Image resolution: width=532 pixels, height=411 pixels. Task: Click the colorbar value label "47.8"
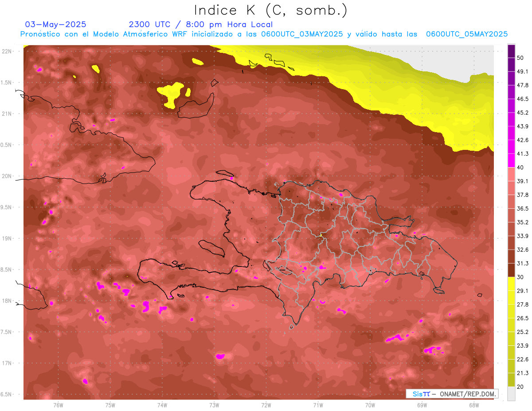tap(522, 85)
